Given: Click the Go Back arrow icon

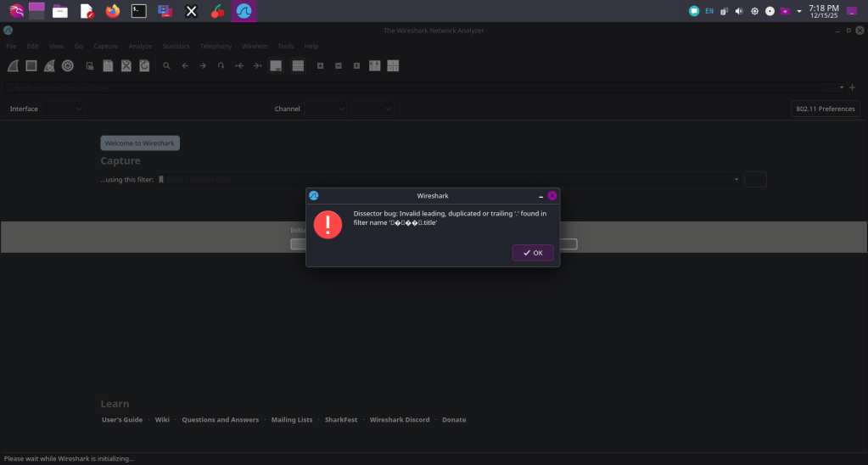Looking at the screenshot, I should click(x=185, y=65).
